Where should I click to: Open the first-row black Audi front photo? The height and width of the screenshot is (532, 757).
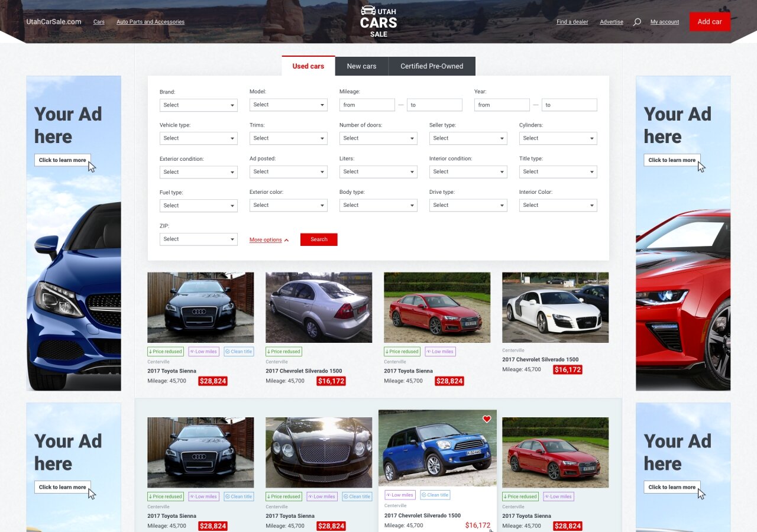pyautogui.click(x=200, y=307)
